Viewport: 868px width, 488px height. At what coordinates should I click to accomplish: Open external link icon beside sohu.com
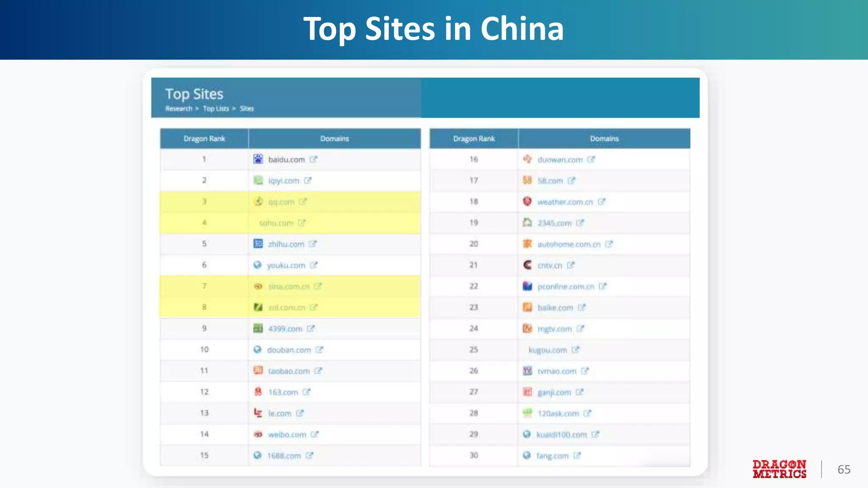[x=302, y=223]
